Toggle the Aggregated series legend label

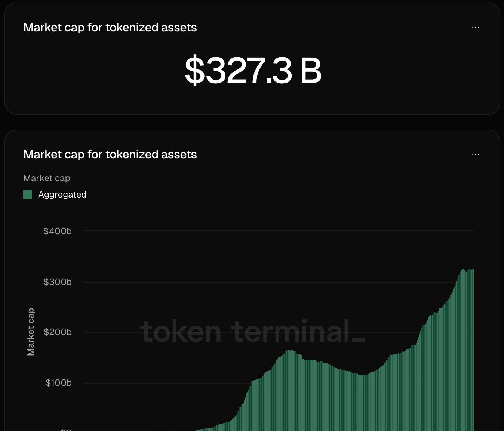pyautogui.click(x=62, y=195)
